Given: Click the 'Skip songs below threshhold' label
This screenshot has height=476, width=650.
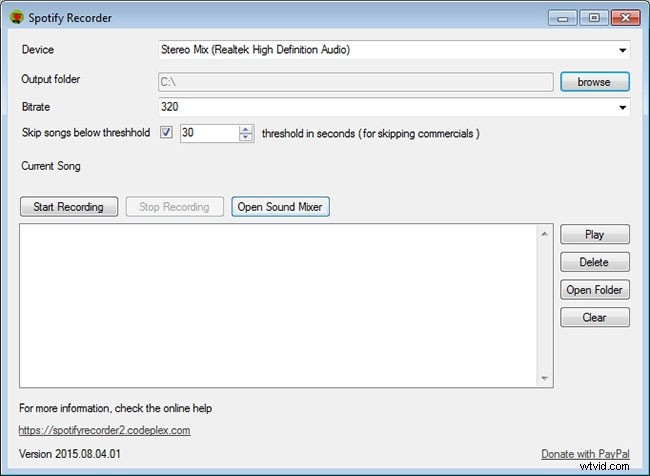Looking at the screenshot, I should click(x=86, y=133).
